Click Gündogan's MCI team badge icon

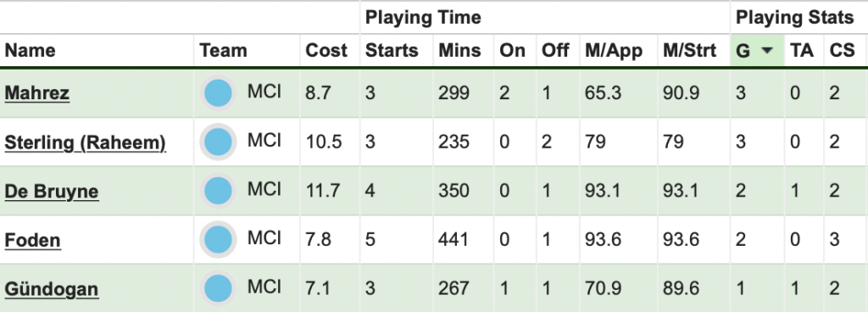pyautogui.click(x=218, y=289)
